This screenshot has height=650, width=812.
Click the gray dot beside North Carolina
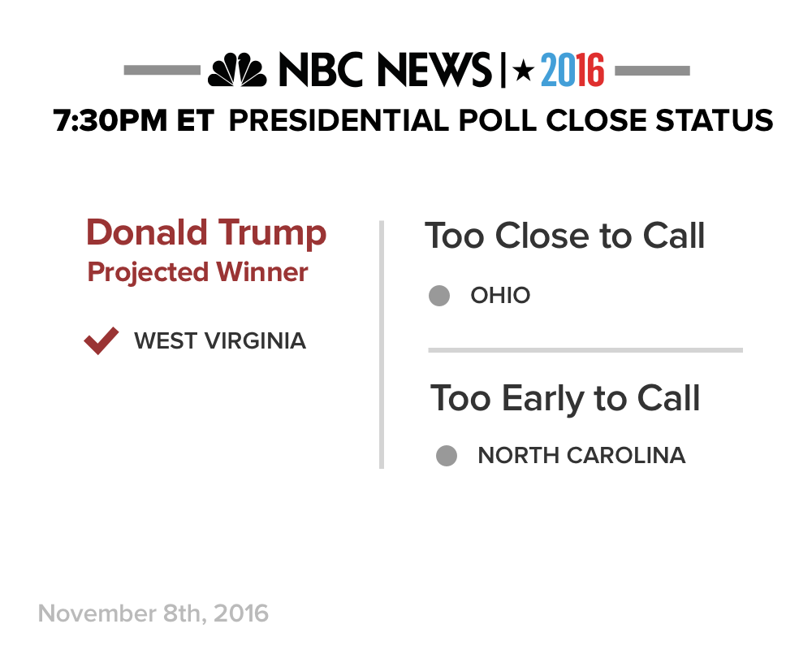click(447, 456)
